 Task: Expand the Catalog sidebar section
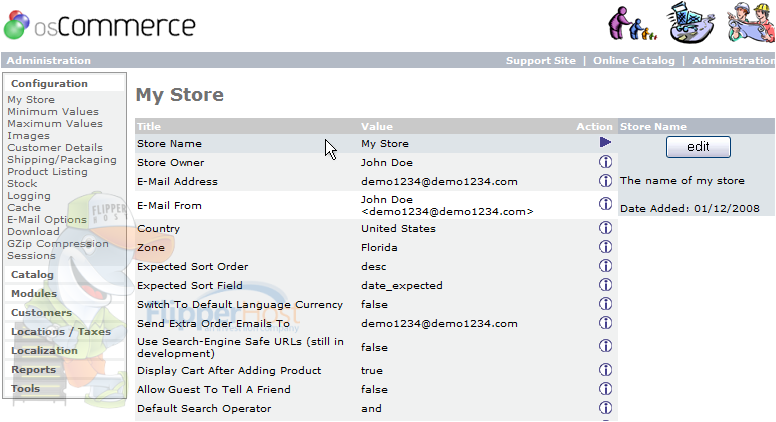(32, 275)
